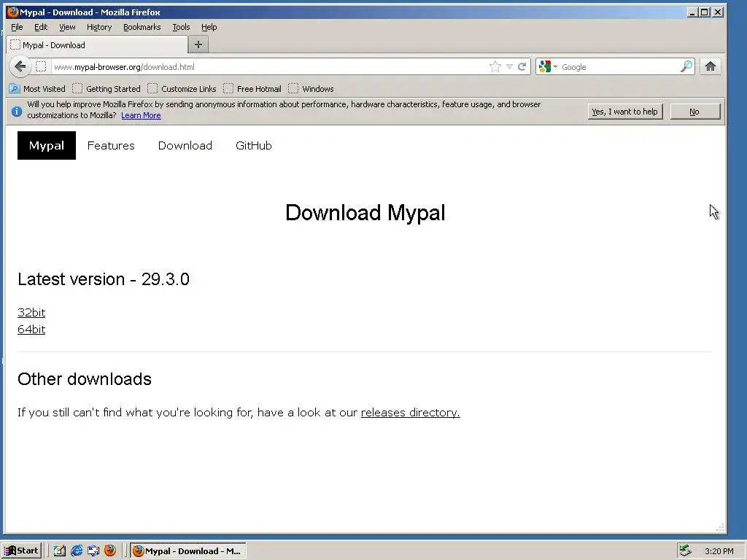The image size is (747, 560).
Task: Launch Internet Explorer from quick launch
Action: point(76,551)
